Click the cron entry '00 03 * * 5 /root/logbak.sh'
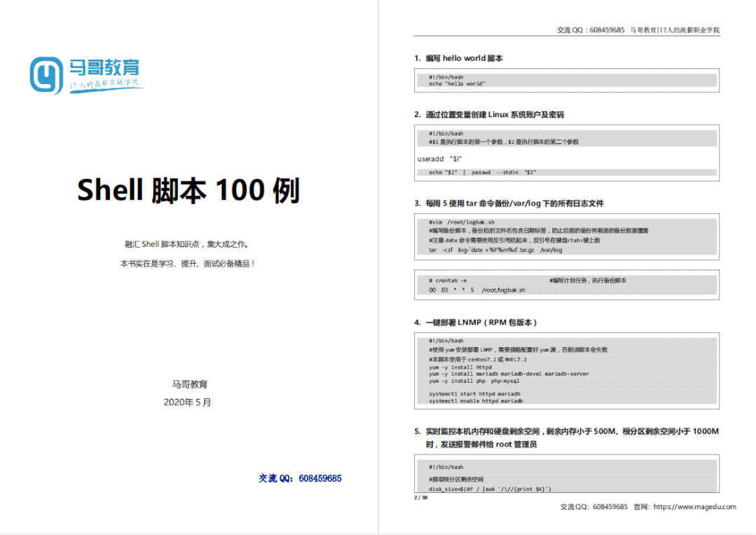 [x=477, y=290]
